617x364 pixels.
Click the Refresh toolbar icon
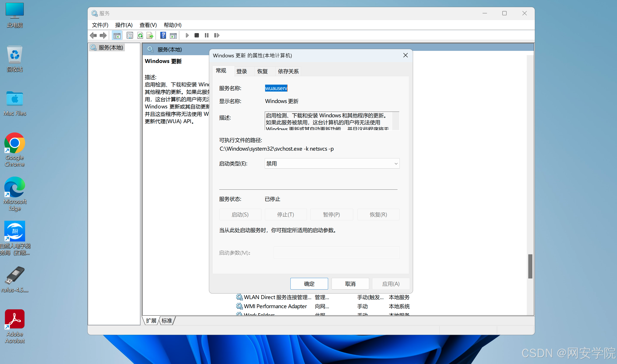click(x=140, y=35)
